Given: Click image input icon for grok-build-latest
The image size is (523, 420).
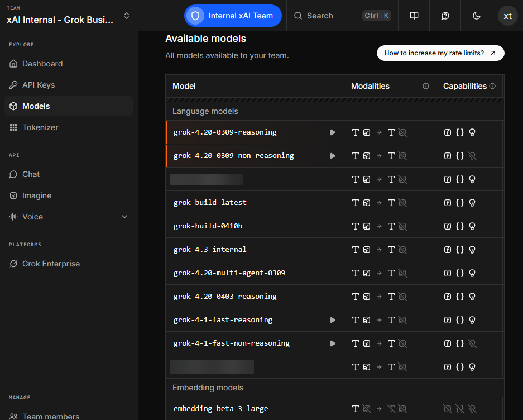Looking at the screenshot, I should click(367, 203).
